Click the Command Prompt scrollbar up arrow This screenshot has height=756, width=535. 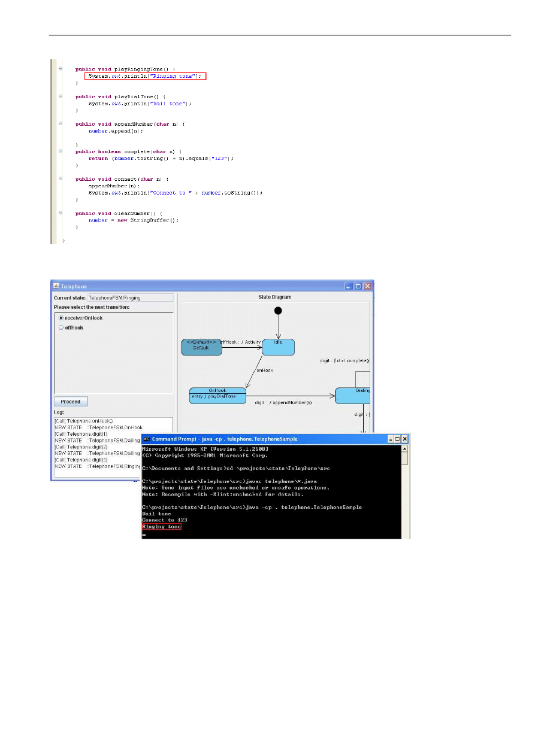tap(405, 448)
